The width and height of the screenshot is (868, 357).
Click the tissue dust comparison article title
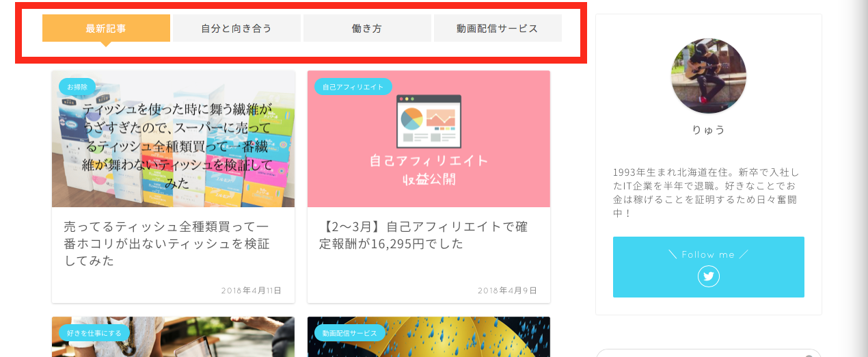click(x=167, y=243)
